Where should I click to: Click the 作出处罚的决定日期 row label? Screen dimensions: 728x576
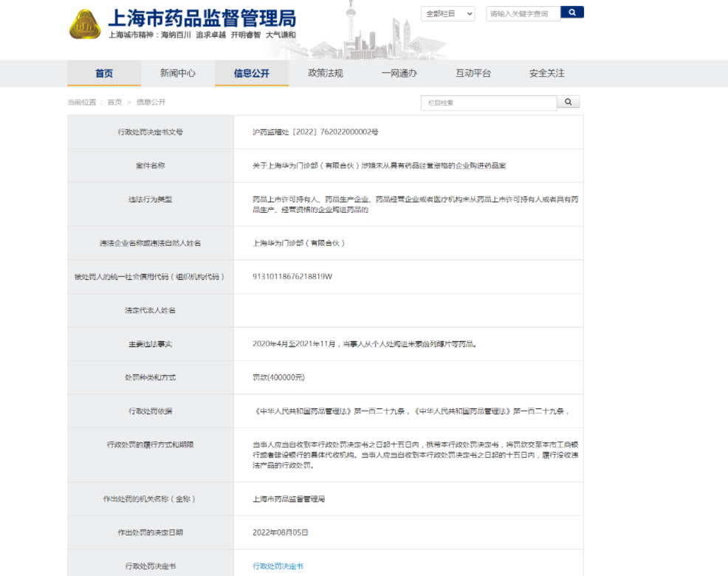(x=151, y=533)
